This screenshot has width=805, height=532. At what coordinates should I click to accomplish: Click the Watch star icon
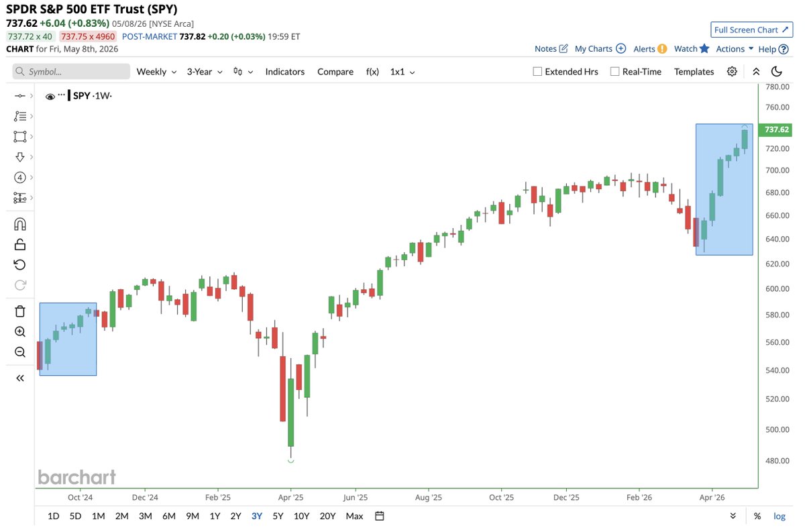pos(704,48)
